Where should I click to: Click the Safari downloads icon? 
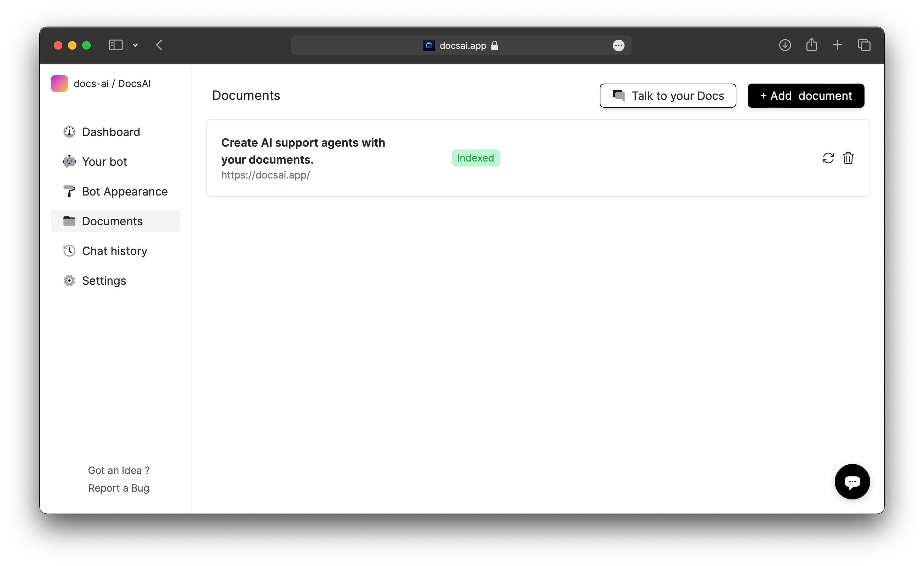785,45
